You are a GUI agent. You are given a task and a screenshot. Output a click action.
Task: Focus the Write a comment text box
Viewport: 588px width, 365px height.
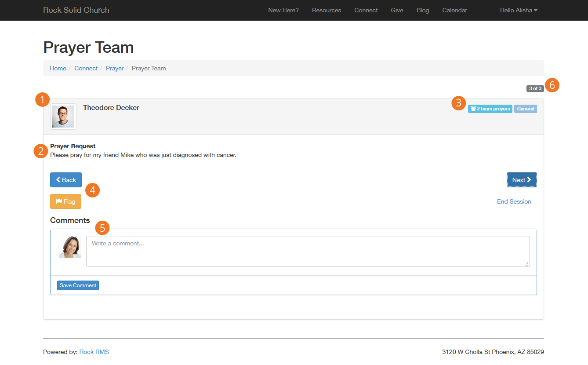click(308, 252)
